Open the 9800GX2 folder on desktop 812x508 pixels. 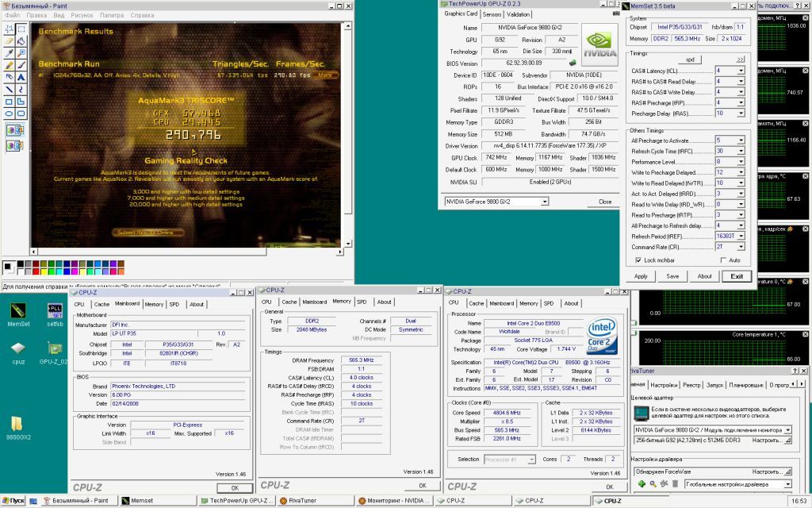coord(18,428)
